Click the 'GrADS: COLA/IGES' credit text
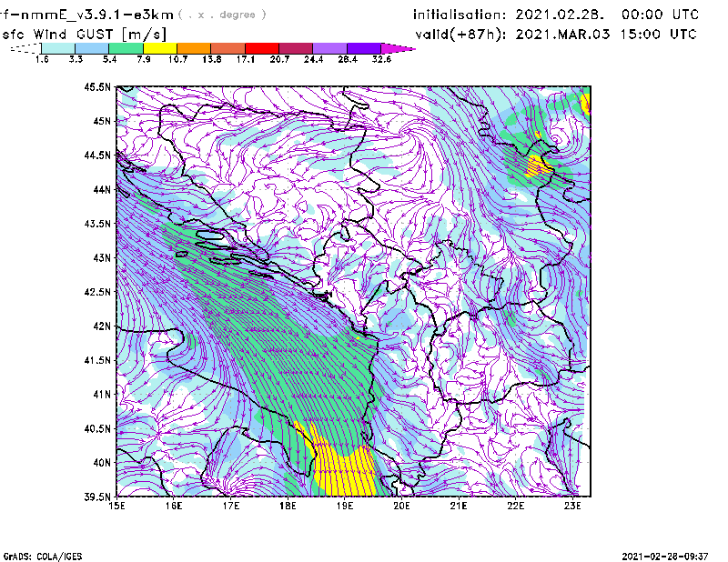 [43, 556]
